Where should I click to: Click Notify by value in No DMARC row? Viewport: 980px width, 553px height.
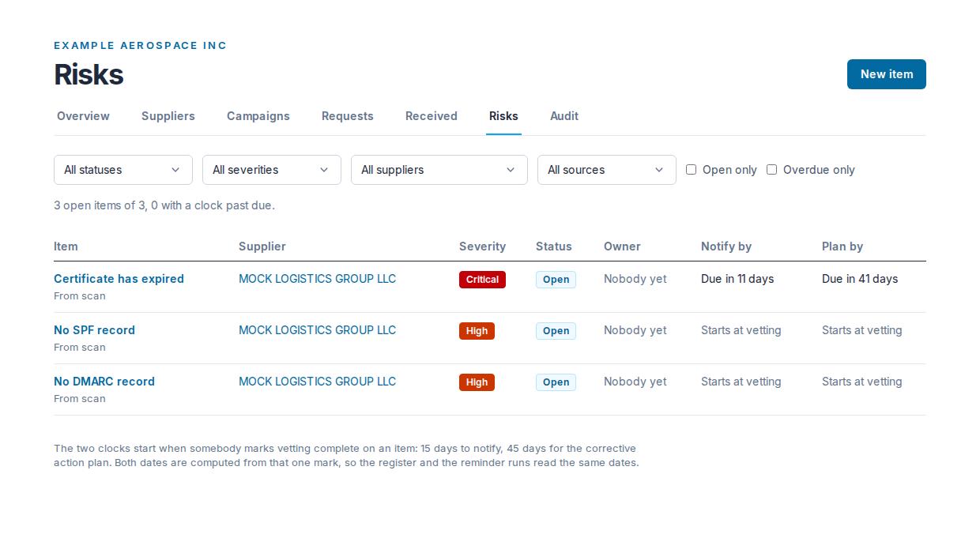[x=741, y=382]
